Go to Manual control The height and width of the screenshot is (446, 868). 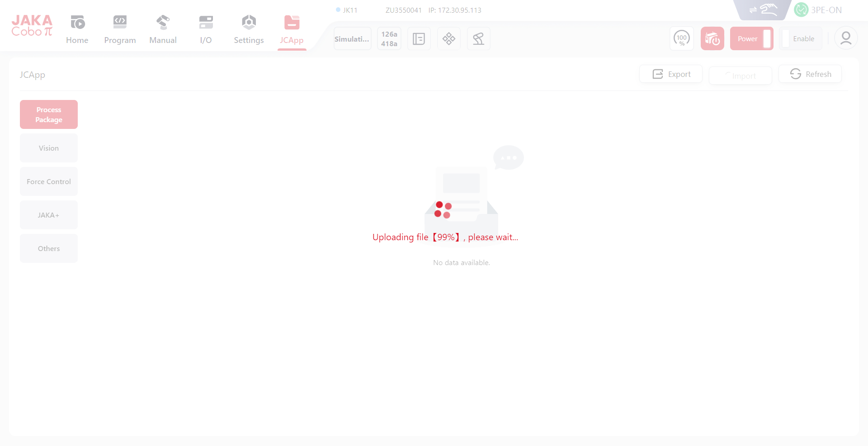pyautogui.click(x=163, y=30)
